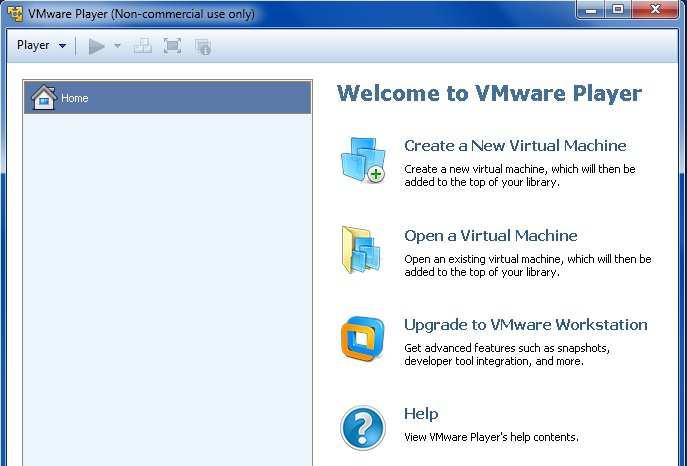Screen dimensions: 687x466
Task: Click the 'Welcome to VMware Player' heading
Action: pyautogui.click(x=489, y=93)
